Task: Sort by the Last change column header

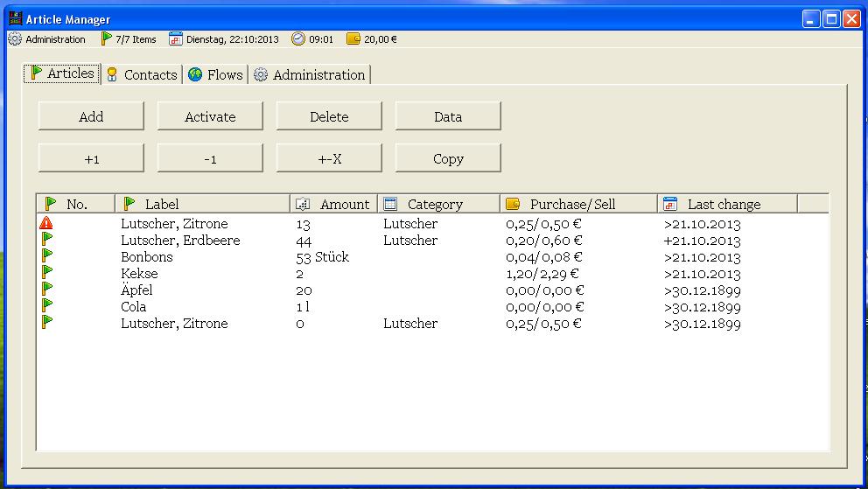Action: (728, 204)
